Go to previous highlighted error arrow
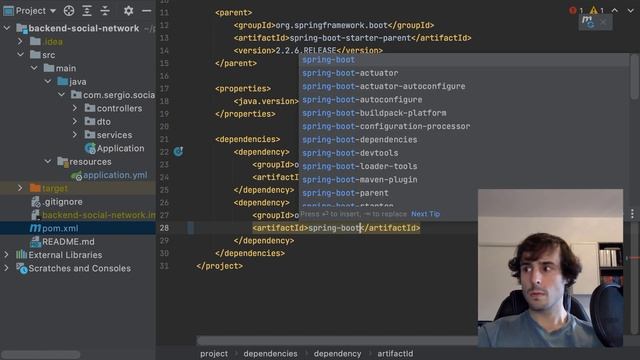This screenshot has width=640, height=360. coord(615,10)
